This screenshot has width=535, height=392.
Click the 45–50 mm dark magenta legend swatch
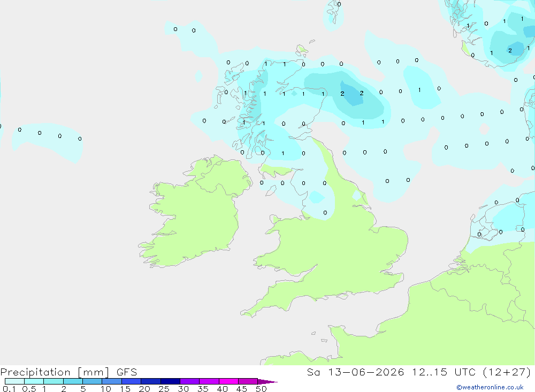pos(248,381)
